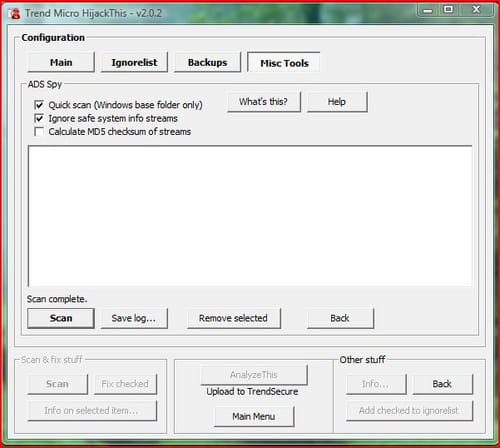Viewport: 500px width, 448px height.
Task: Click the Main Menu button
Action: [254, 416]
